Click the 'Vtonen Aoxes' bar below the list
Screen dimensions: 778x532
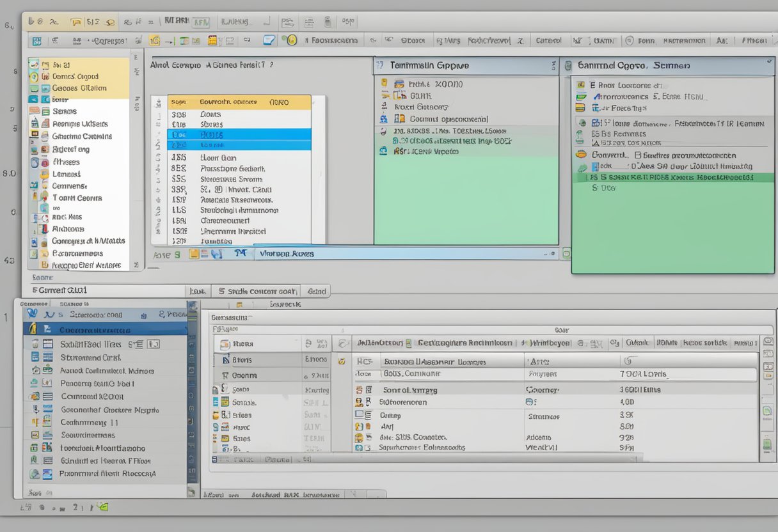(285, 254)
